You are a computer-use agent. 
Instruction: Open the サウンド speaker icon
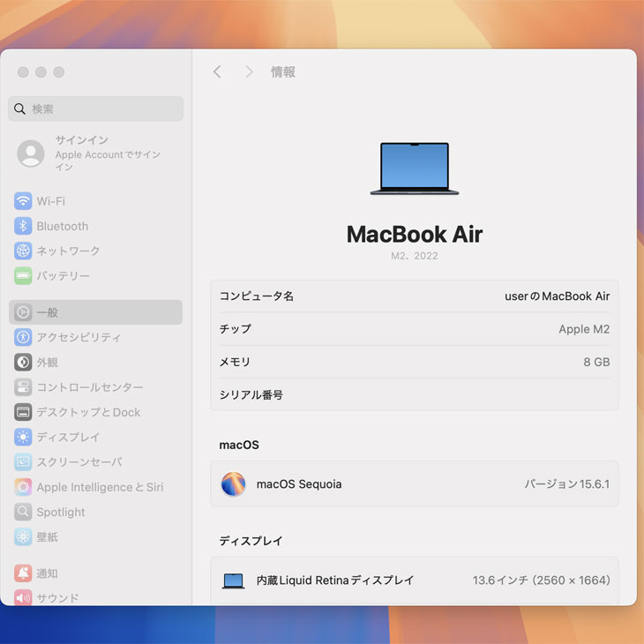point(23,597)
